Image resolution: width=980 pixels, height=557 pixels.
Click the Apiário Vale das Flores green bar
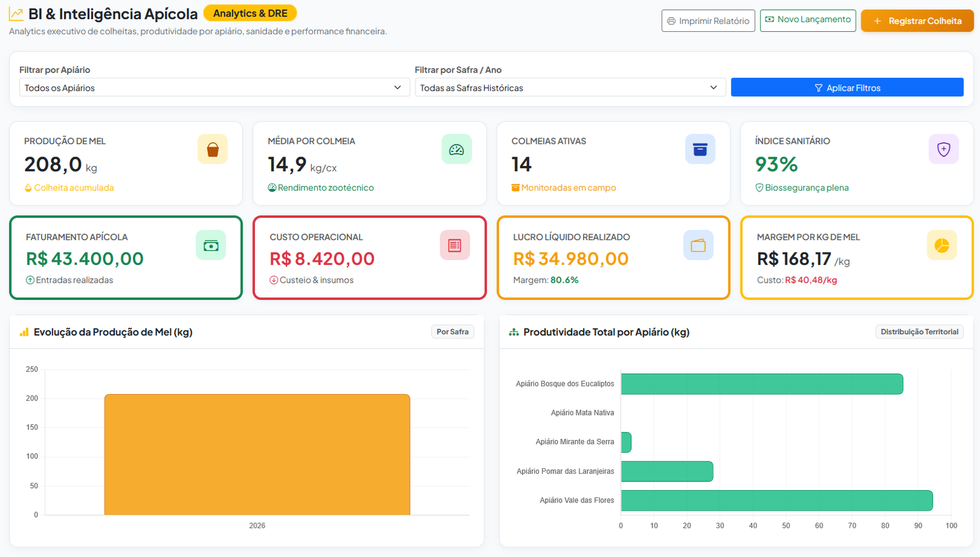[x=777, y=501]
